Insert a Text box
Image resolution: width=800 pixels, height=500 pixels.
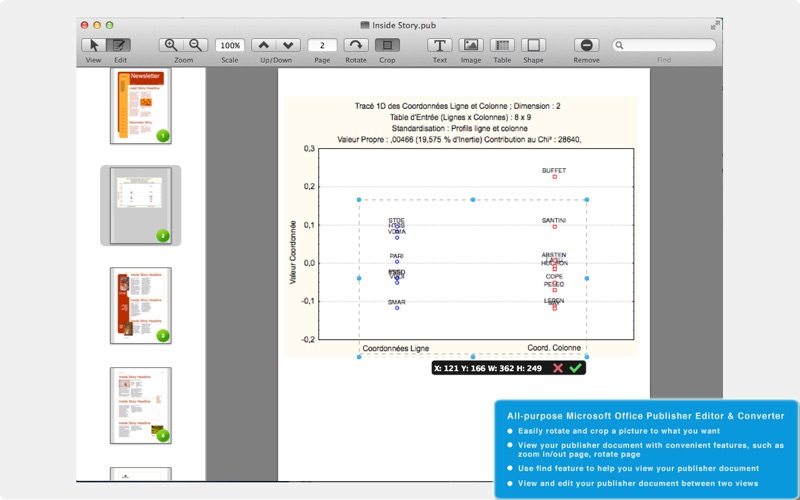[x=440, y=45]
